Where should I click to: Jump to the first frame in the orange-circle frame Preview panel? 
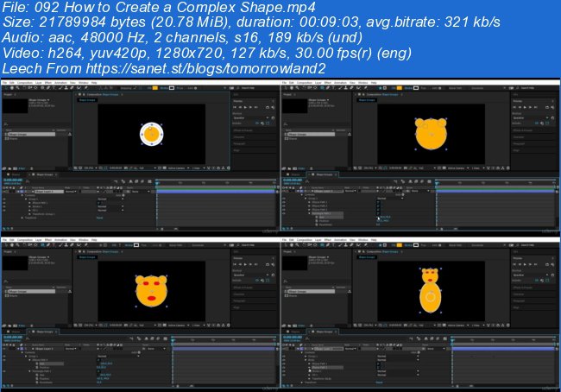[x=235, y=107]
